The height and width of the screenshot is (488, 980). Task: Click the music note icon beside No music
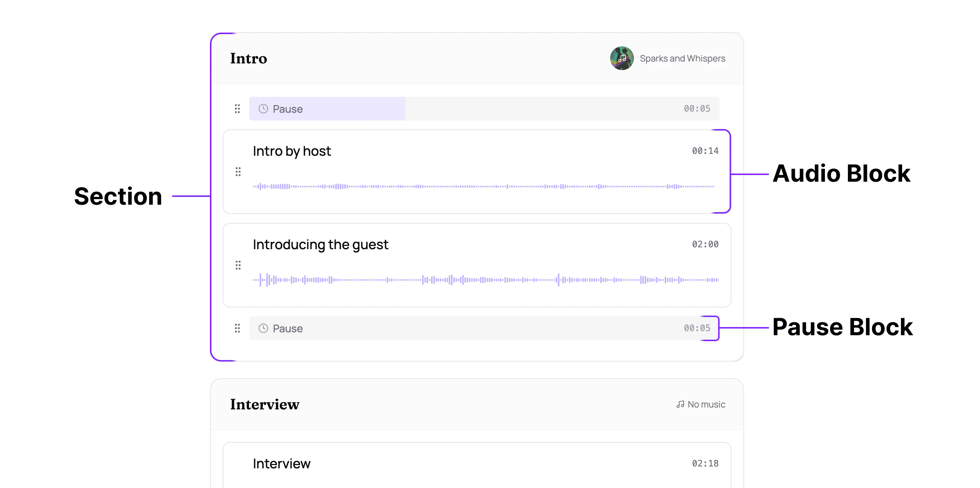point(680,404)
